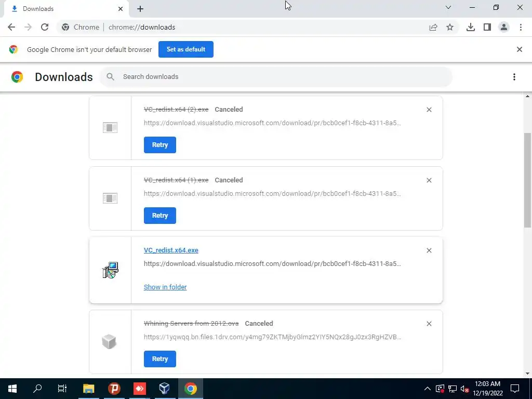Screen dimensions: 532x399
Task: Click the scrollbar down arrow
Action: pos(528,374)
